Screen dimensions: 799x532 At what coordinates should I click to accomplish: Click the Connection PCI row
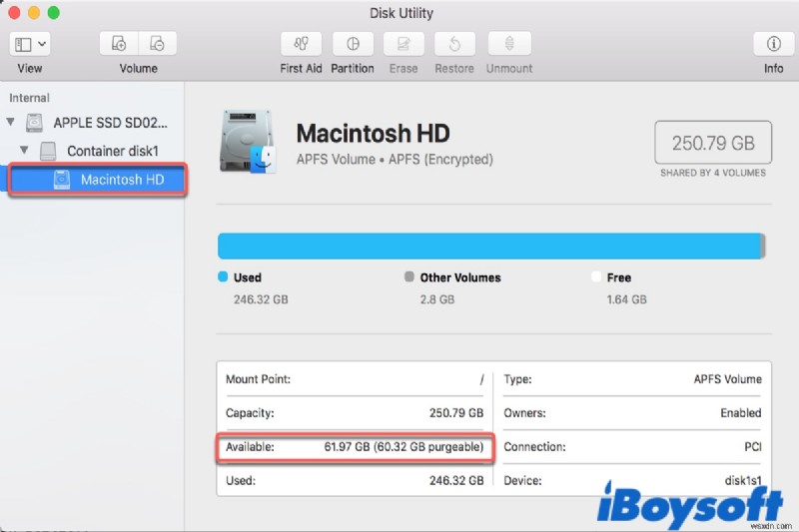tap(632, 447)
